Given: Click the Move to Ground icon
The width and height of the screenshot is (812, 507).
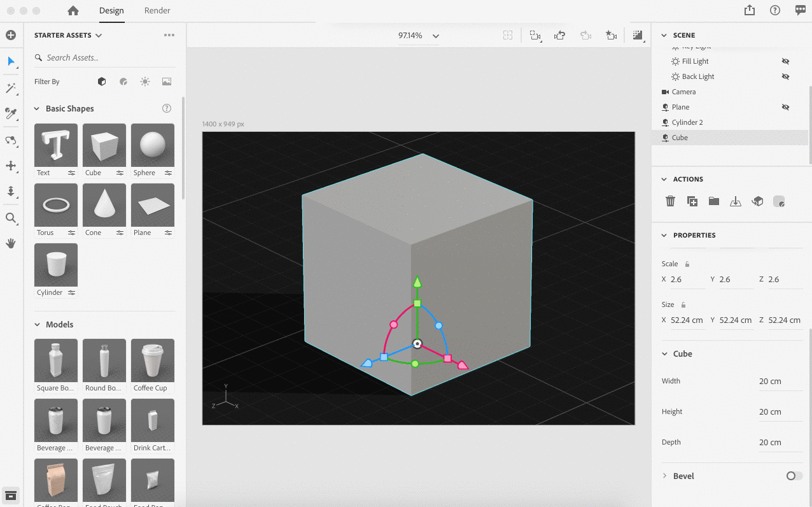Looking at the screenshot, I should pos(736,201).
